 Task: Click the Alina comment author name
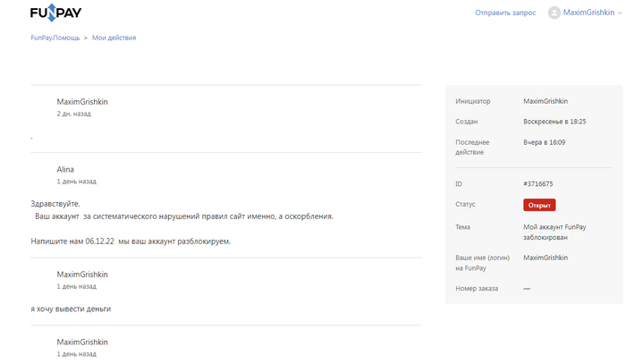[65, 169]
